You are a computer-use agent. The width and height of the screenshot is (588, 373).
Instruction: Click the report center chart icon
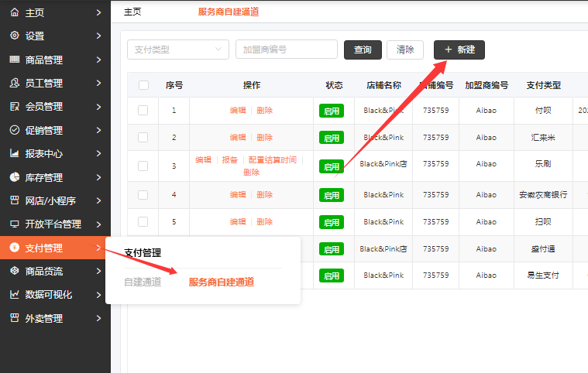[14, 153]
